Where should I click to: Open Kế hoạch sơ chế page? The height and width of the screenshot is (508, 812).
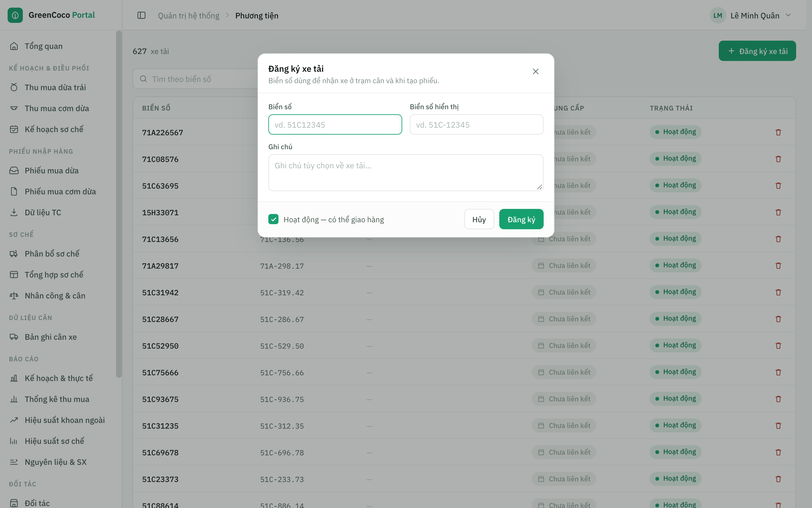58,129
